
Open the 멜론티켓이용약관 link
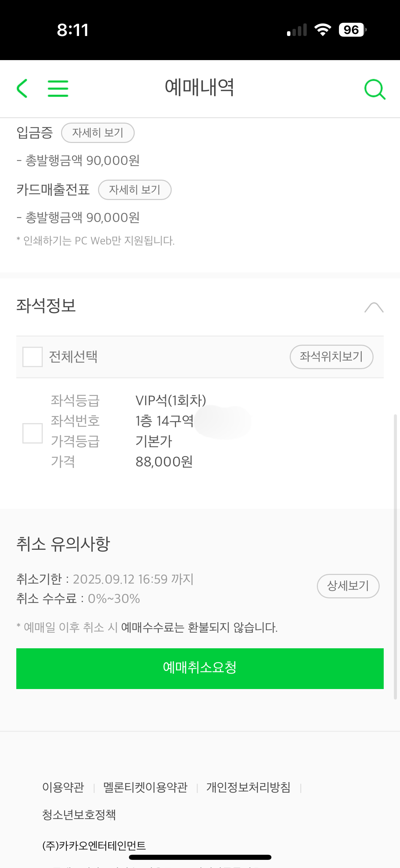click(145, 787)
